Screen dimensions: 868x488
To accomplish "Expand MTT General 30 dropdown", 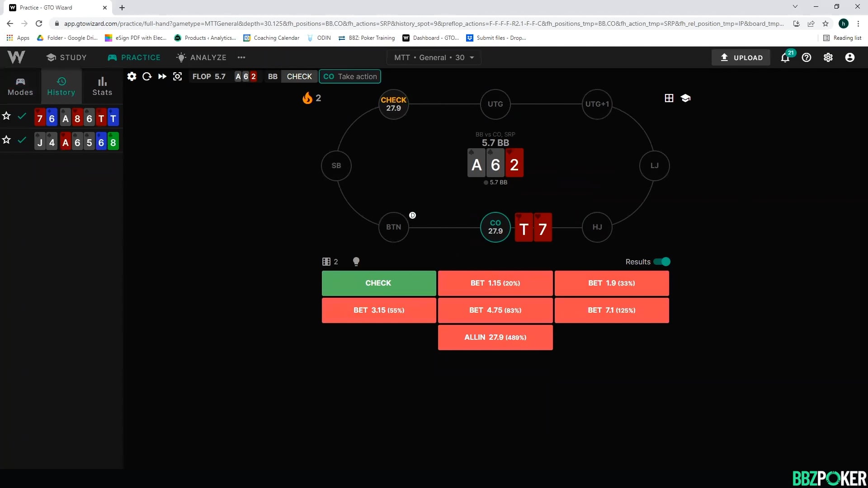I will [434, 57].
